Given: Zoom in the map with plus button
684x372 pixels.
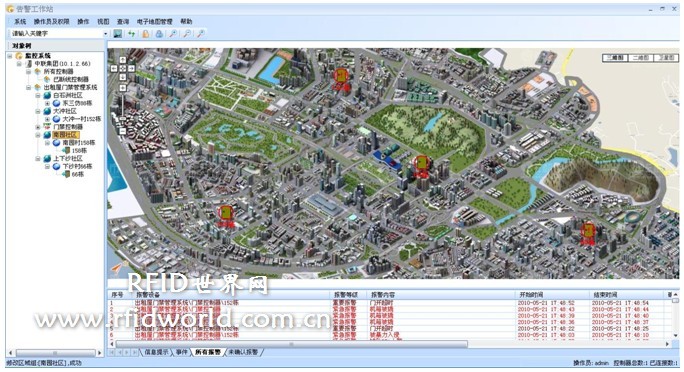Looking at the screenshot, I should (x=123, y=88).
